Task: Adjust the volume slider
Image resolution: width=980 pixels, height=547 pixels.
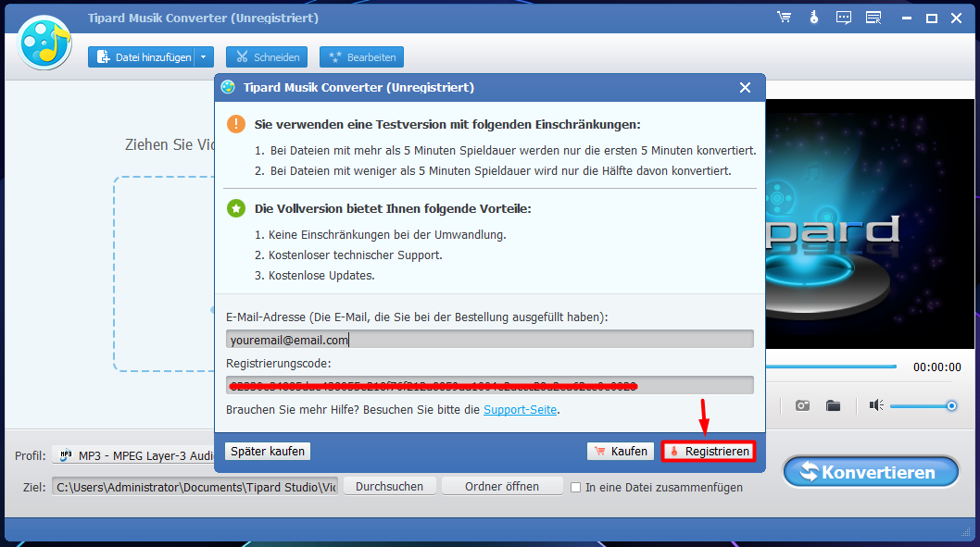Action: tap(923, 406)
